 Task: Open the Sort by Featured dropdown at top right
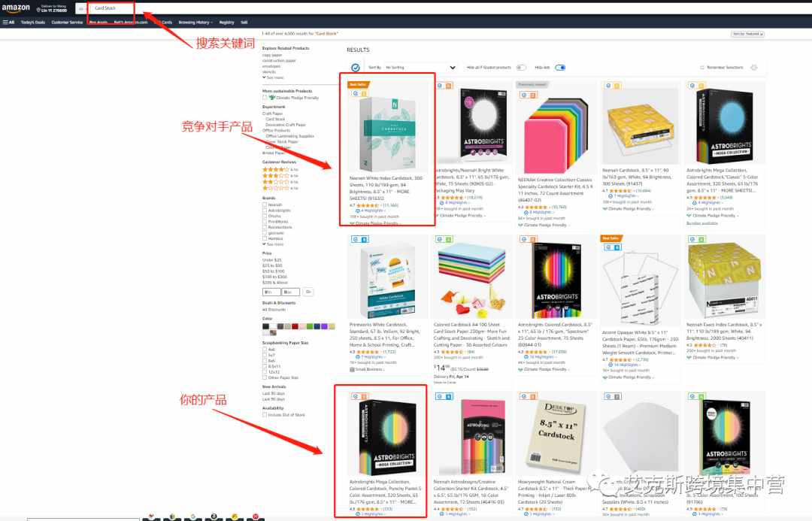[x=748, y=34]
